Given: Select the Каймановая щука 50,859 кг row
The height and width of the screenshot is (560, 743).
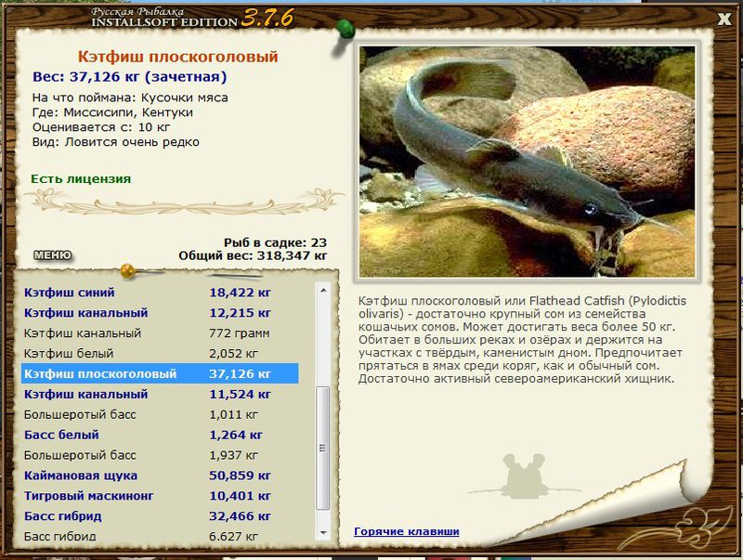Looking at the screenshot, I should (x=160, y=475).
